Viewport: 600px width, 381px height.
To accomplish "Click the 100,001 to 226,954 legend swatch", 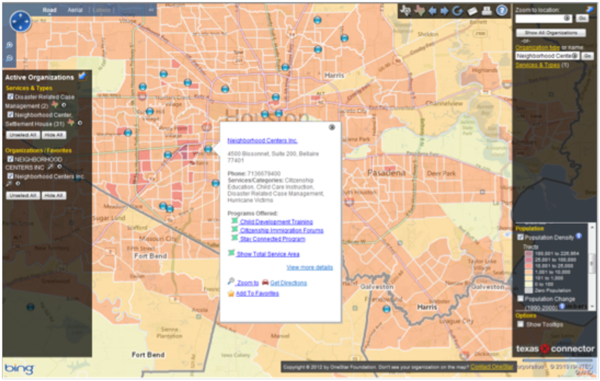I will [x=528, y=254].
